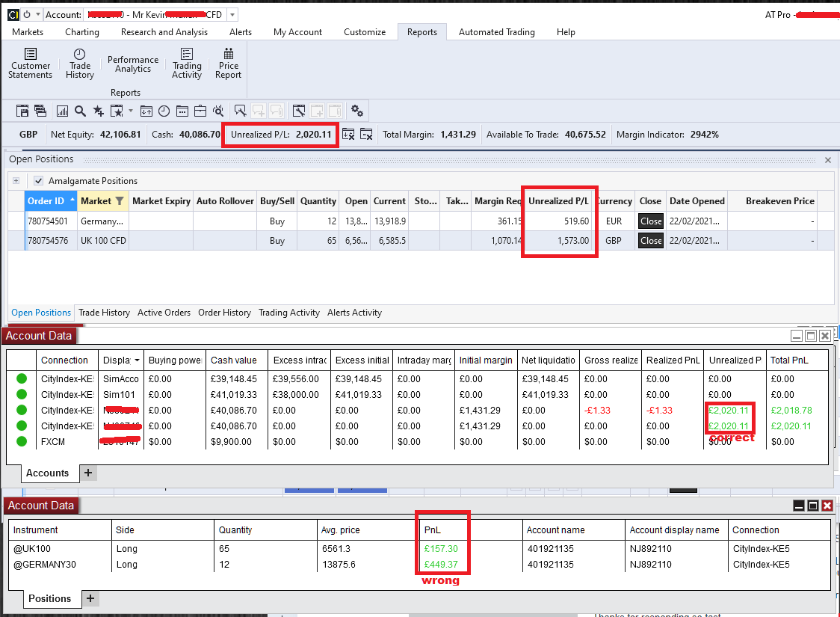This screenshot has width=840, height=617.
Task: Open Customer Statements report
Action: 31,63
